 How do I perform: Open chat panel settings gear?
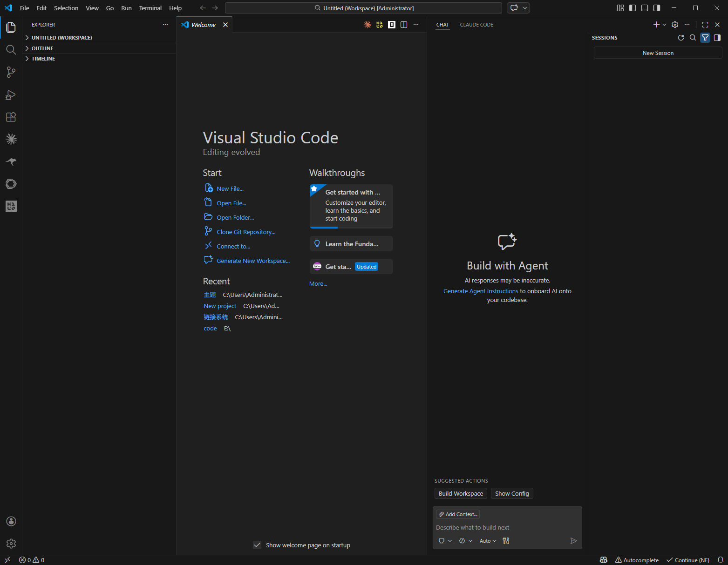pos(675,25)
